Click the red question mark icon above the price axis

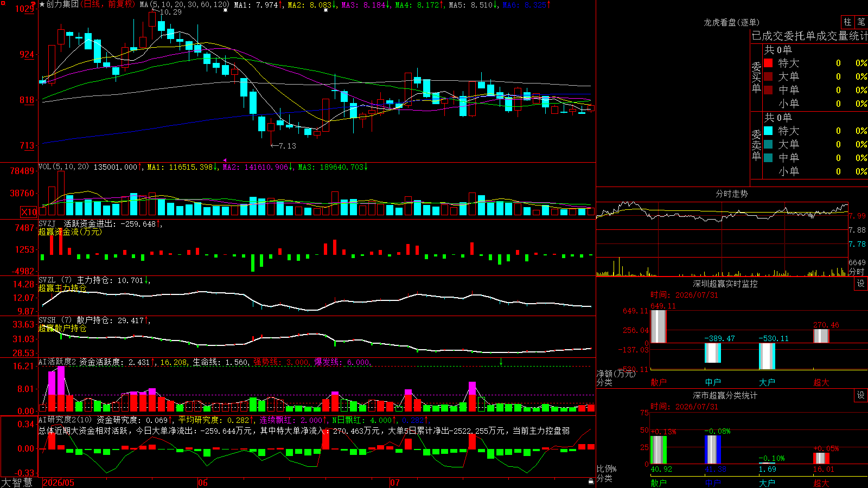pos(34,4)
